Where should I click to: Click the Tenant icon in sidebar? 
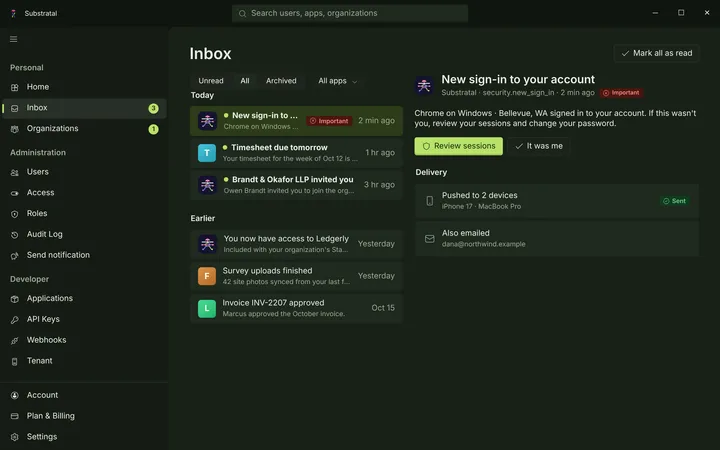click(x=15, y=361)
